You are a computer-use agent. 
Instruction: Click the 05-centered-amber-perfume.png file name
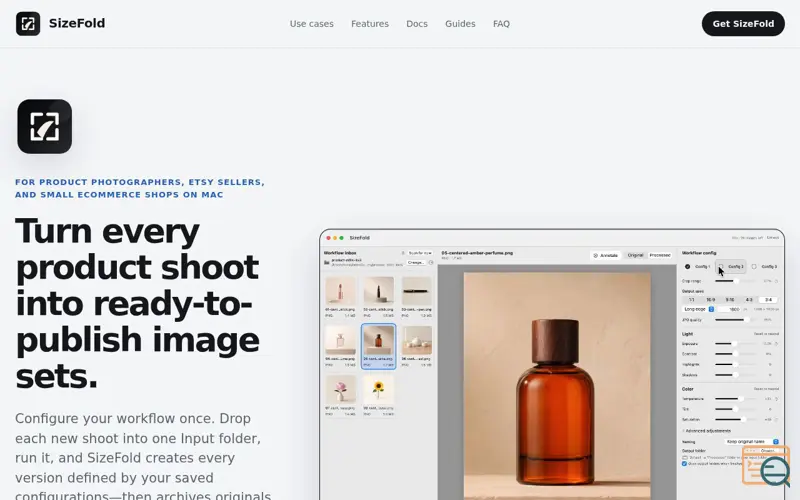(477, 253)
